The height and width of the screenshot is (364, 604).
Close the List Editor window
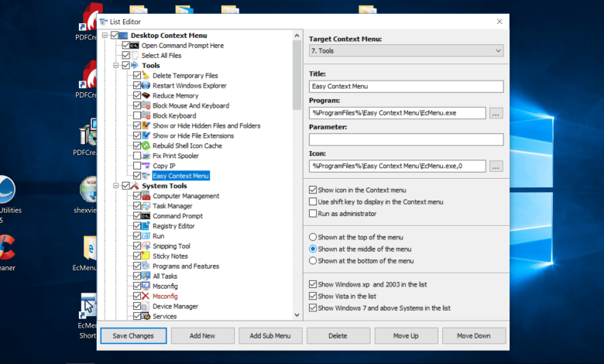point(499,22)
